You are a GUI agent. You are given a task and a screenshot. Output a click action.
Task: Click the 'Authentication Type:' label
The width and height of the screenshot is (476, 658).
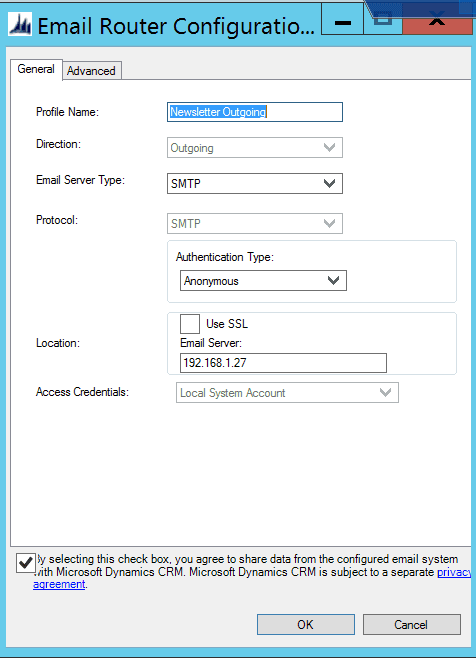pyautogui.click(x=225, y=257)
